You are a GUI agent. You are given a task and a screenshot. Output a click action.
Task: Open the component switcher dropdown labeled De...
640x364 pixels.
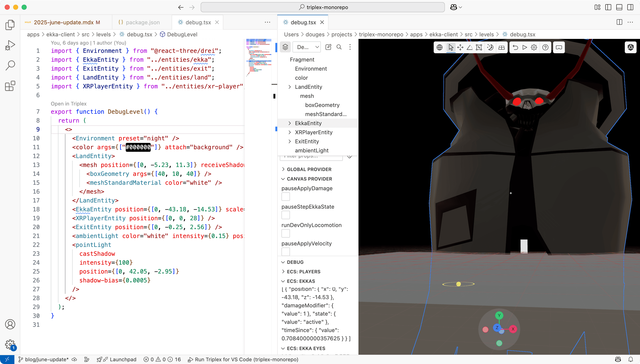coord(307,47)
